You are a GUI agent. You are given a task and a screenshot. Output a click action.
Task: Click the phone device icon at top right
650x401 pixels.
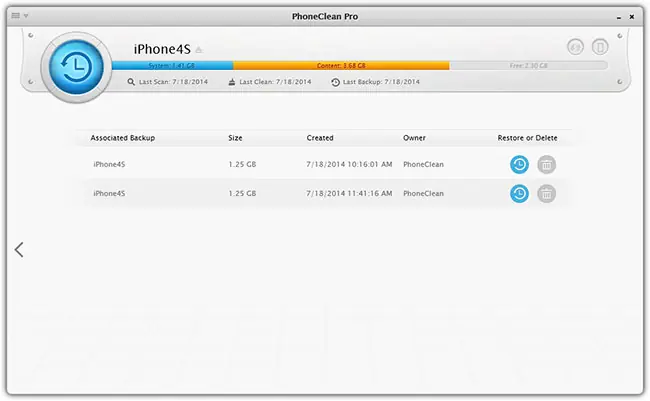coord(600,47)
